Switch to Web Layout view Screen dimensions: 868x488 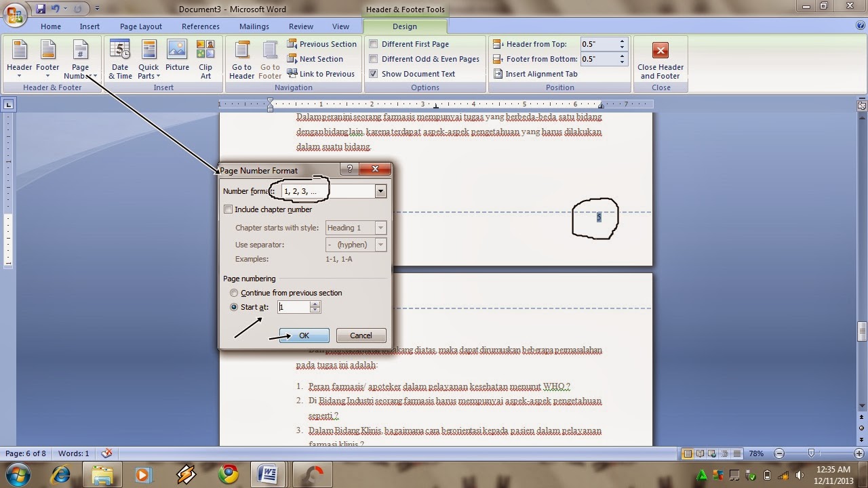[x=713, y=453]
